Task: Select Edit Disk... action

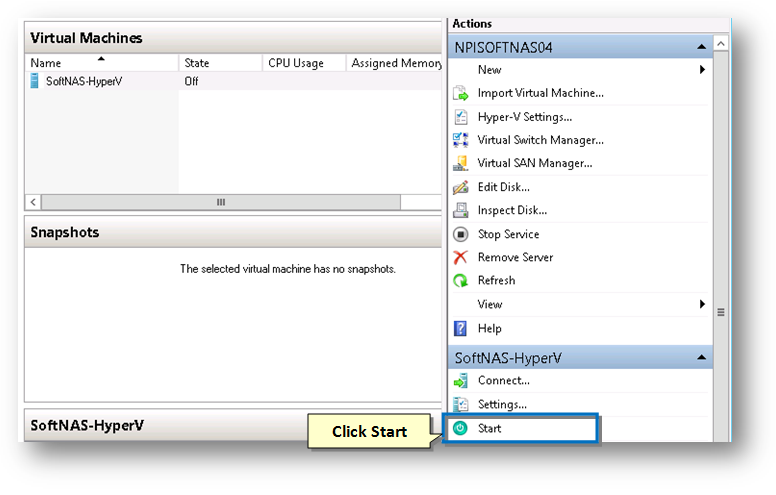Action: click(x=503, y=187)
